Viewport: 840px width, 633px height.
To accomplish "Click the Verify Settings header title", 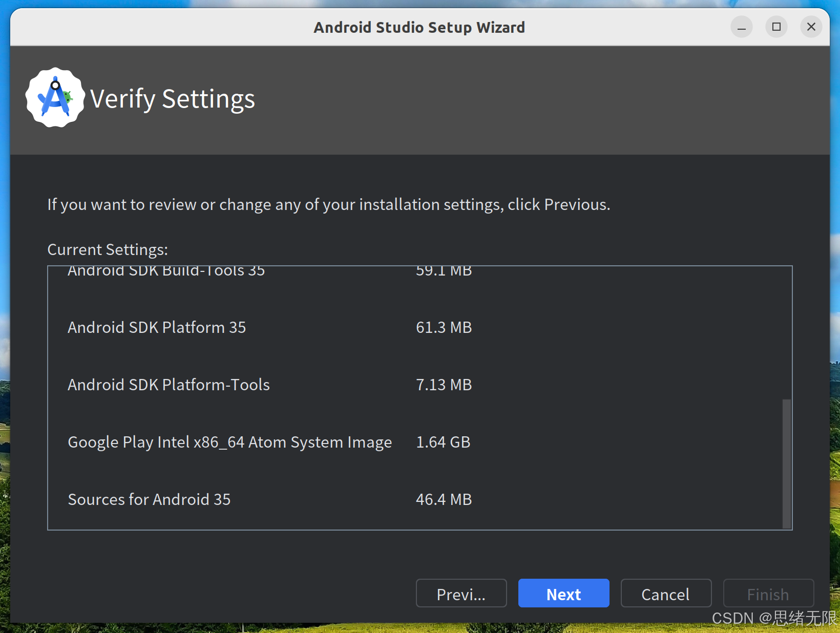I will [172, 99].
